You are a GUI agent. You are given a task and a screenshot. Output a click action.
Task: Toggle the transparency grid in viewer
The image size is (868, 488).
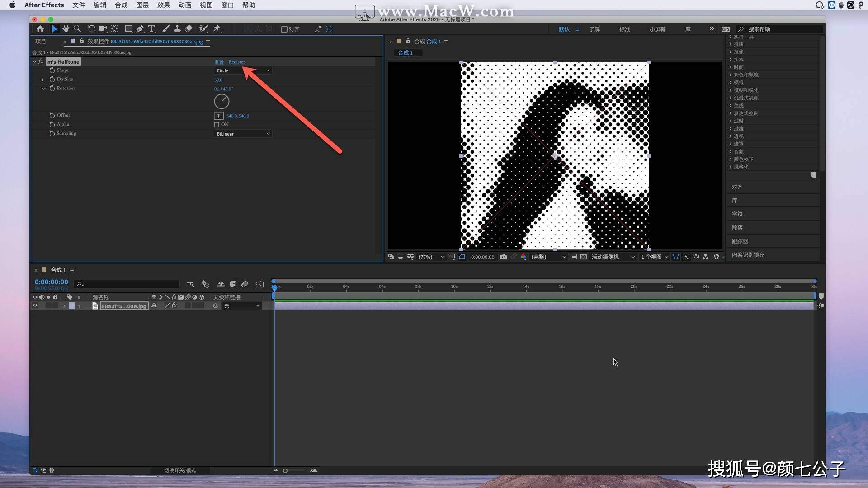(584, 257)
